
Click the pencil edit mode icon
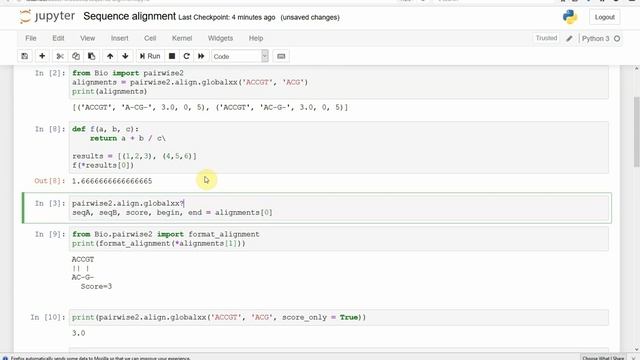569,38
